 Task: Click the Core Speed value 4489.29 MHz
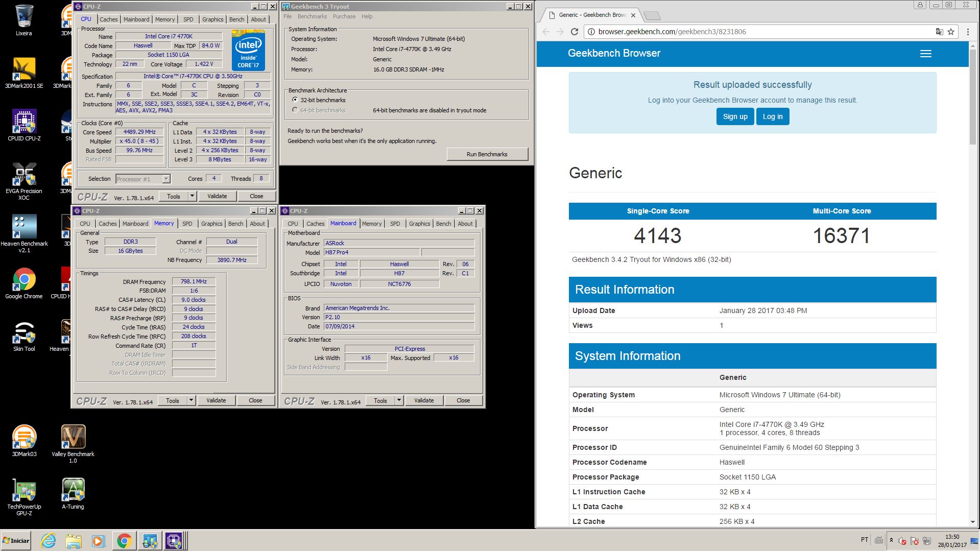pyautogui.click(x=139, y=132)
